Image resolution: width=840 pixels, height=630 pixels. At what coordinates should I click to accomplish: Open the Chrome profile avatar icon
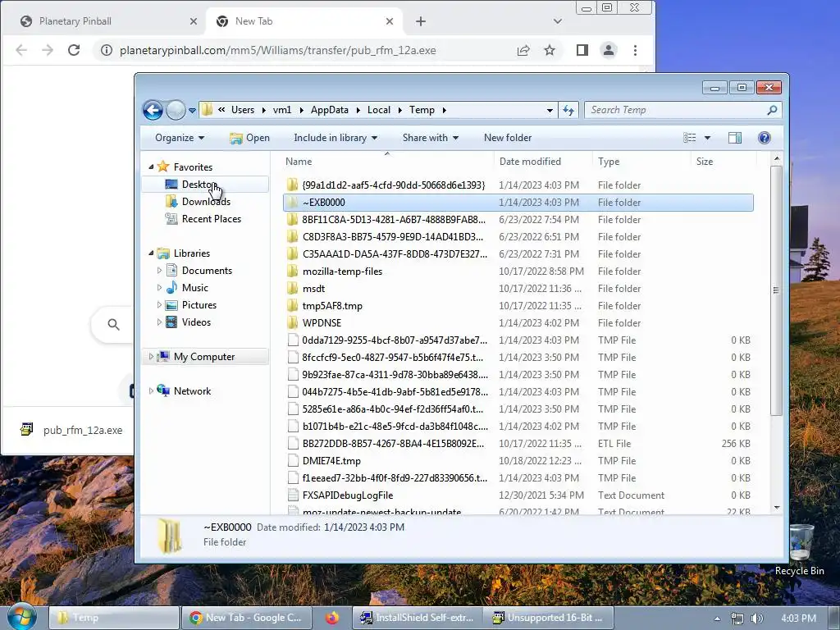609,50
